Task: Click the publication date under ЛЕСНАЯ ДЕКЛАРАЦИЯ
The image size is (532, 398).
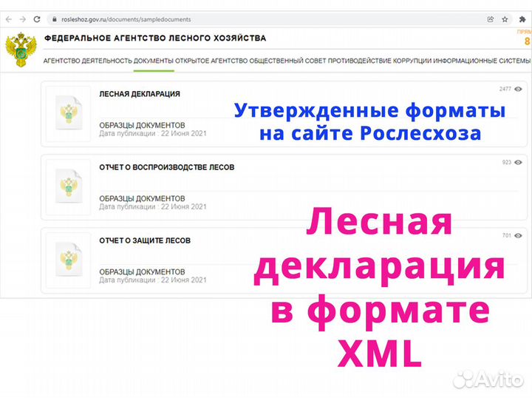Action: coord(153,133)
